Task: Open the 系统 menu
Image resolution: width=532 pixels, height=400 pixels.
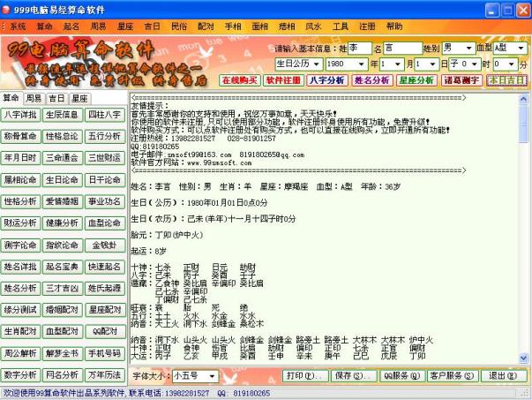Action: tap(17, 26)
